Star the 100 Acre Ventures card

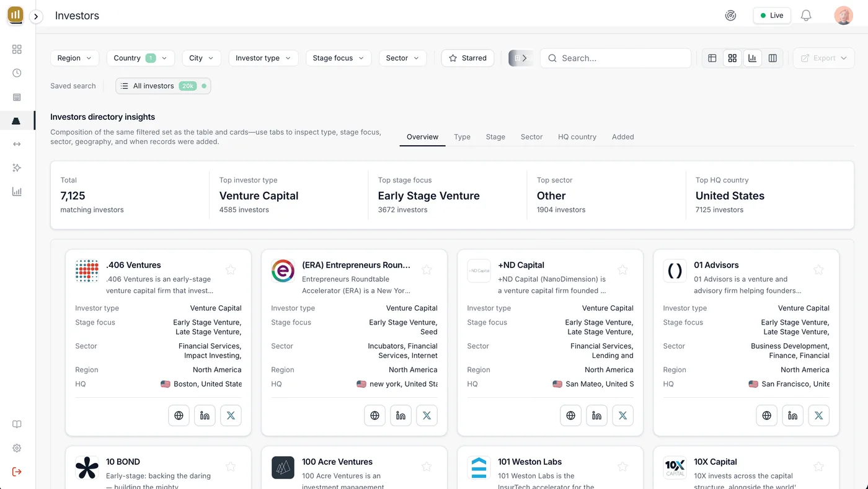point(427,466)
